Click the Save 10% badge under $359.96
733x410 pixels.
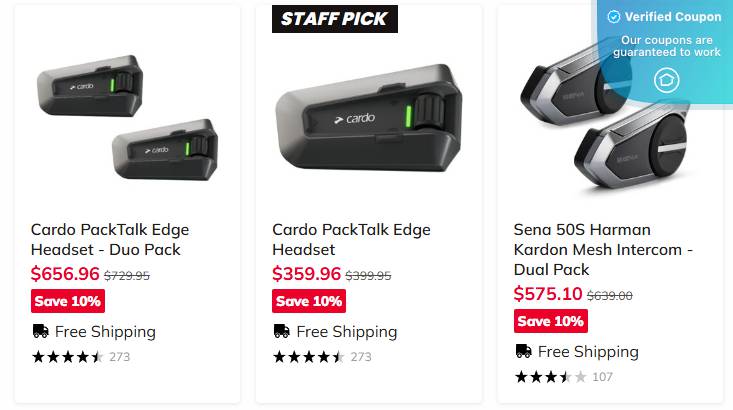pyautogui.click(x=308, y=301)
